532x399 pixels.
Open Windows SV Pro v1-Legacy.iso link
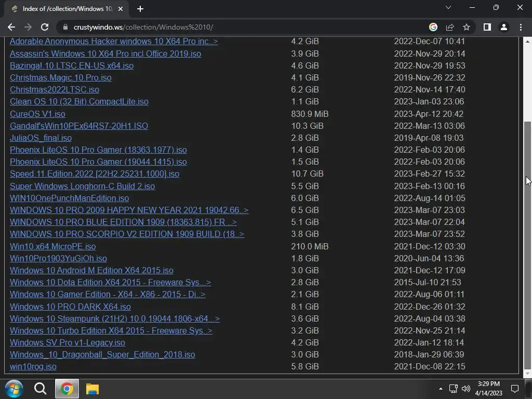tap(67, 343)
